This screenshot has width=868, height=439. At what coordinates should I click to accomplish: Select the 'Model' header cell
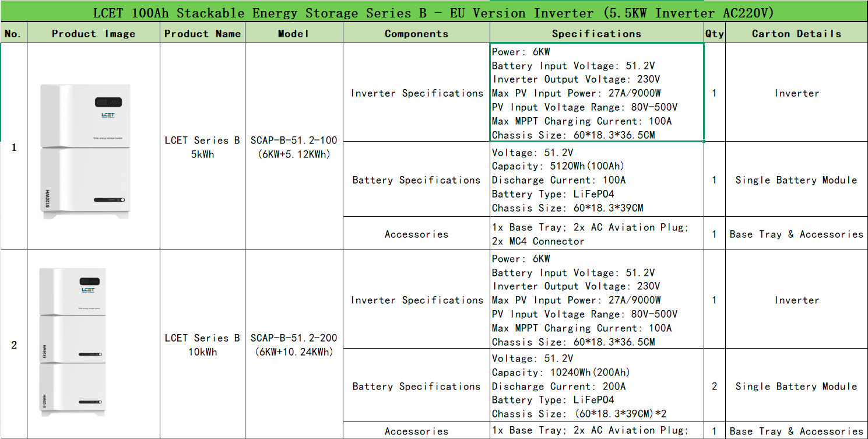pos(294,34)
